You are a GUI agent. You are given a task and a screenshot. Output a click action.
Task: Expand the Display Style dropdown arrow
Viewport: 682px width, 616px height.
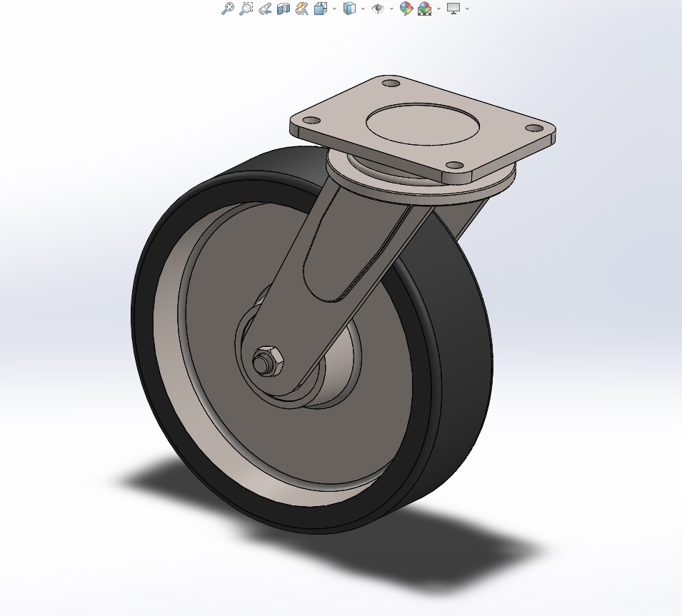(361, 9)
